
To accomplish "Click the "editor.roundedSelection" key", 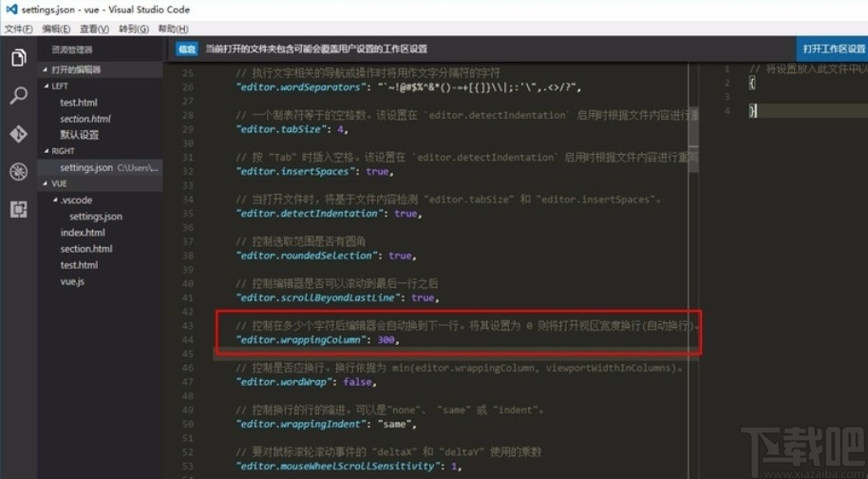I will [x=307, y=256].
